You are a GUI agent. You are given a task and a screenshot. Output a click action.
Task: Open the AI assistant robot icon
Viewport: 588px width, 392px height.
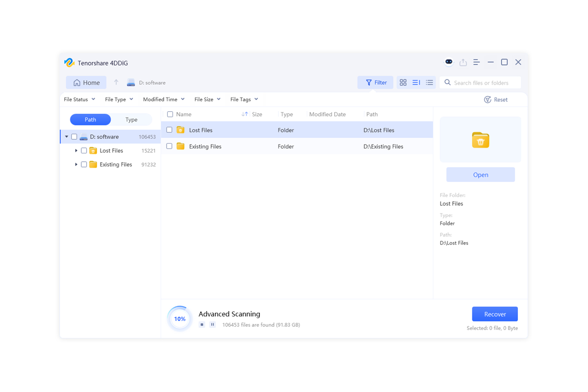(x=448, y=62)
